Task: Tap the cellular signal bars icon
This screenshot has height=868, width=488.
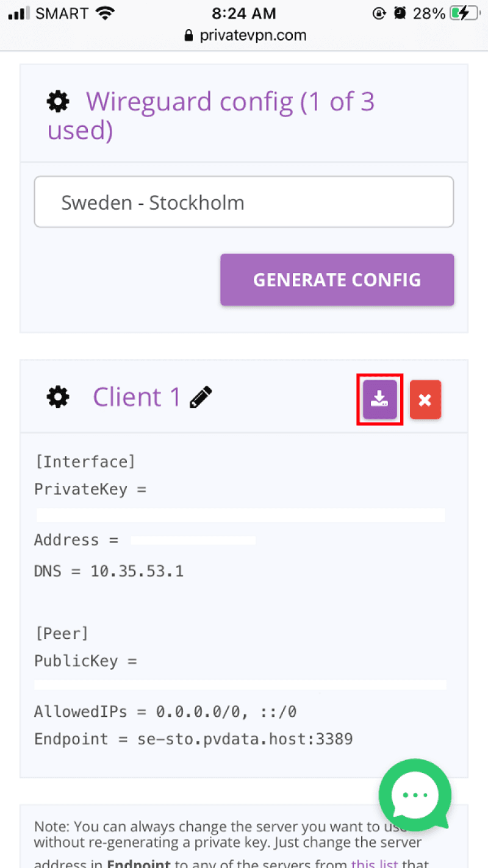Action: pos(20,13)
